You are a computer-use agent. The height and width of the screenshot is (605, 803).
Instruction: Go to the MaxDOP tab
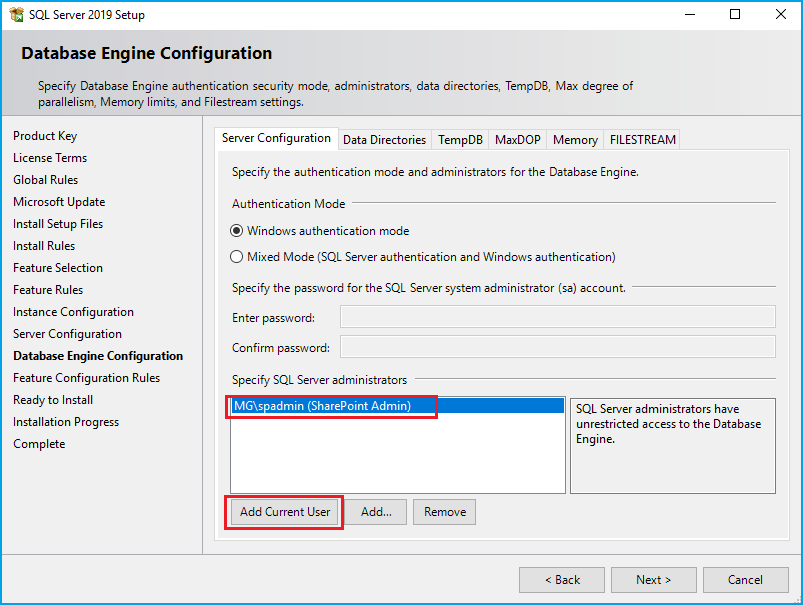(x=517, y=140)
